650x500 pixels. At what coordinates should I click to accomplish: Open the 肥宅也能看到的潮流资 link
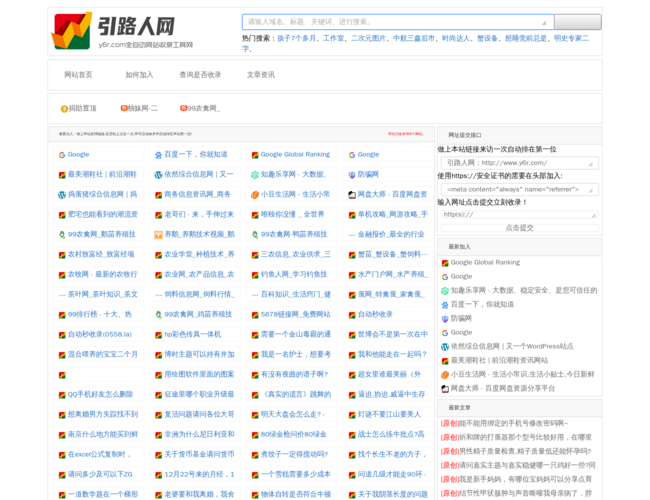point(103,214)
